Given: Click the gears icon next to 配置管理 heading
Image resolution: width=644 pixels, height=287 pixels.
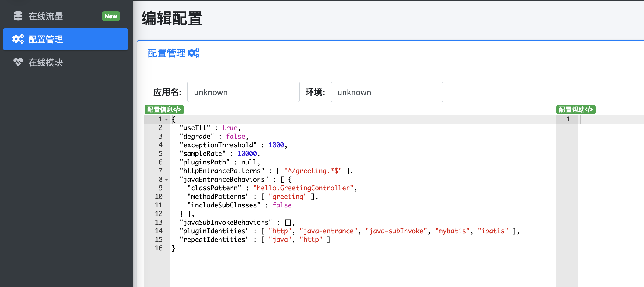Looking at the screenshot, I should coord(193,53).
